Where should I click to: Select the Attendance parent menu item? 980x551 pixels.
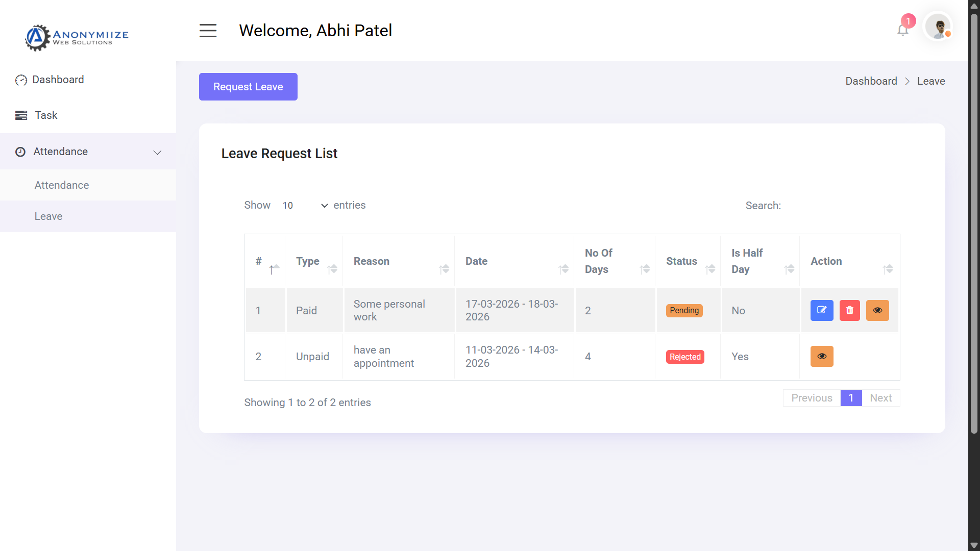pos(88,152)
